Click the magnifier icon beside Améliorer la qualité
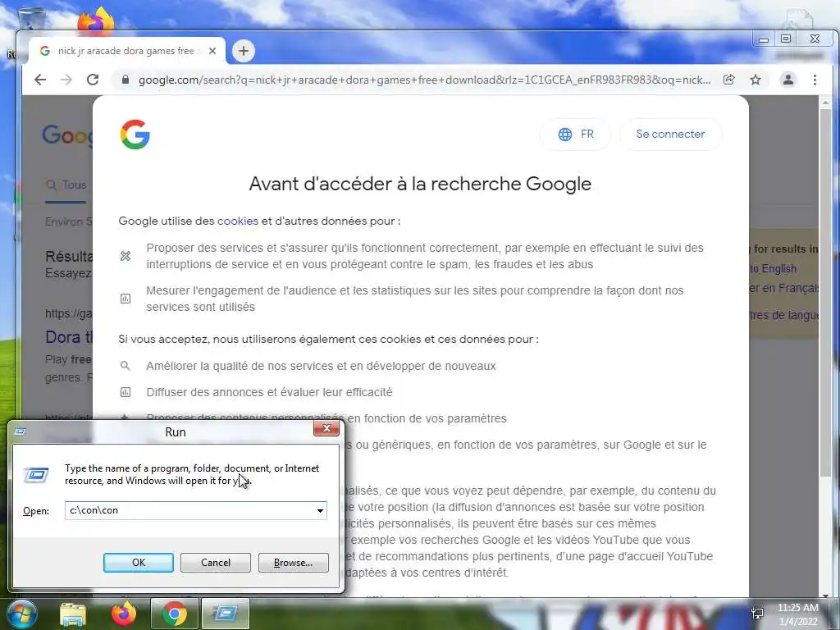 [x=126, y=366]
